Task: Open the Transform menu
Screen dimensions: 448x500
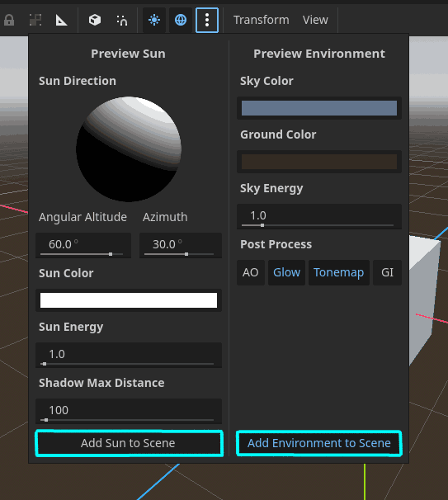Action: pyautogui.click(x=262, y=20)
